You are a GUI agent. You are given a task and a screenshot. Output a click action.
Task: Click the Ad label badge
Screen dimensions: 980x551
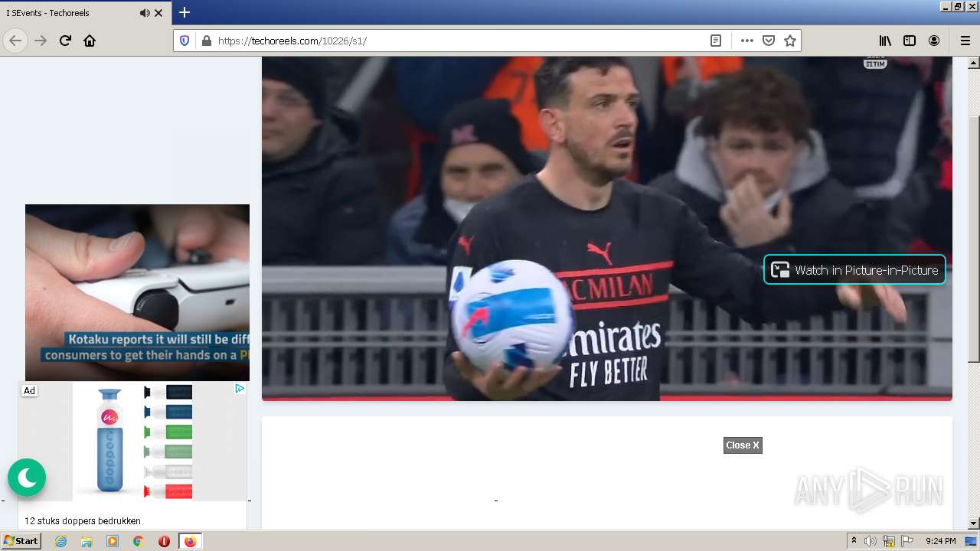pyautogui.click(x=29, y=390)
